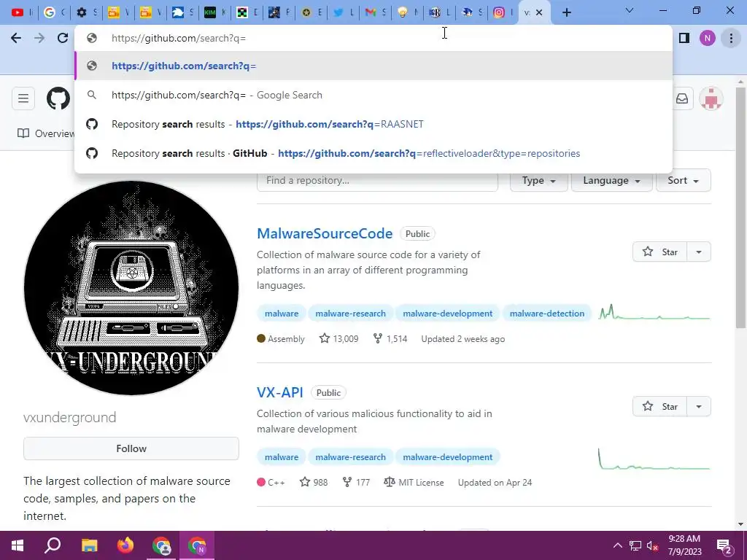
Task: Open GitHub notifications inbox icon
Action: (682, 98)
